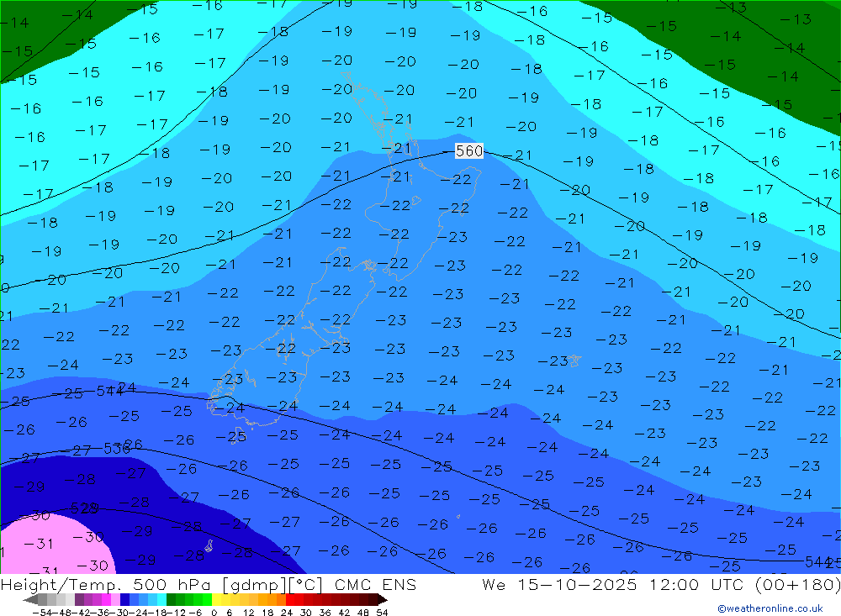Click the boxed 560 contour label

click(x=468, y=150)
